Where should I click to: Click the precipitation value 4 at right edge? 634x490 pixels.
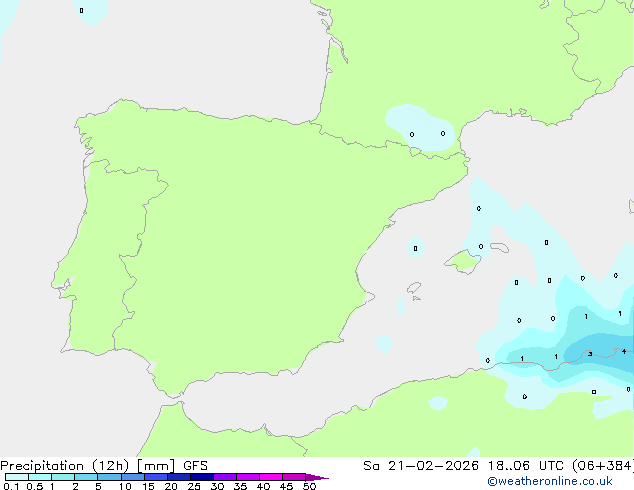point(624,351)
